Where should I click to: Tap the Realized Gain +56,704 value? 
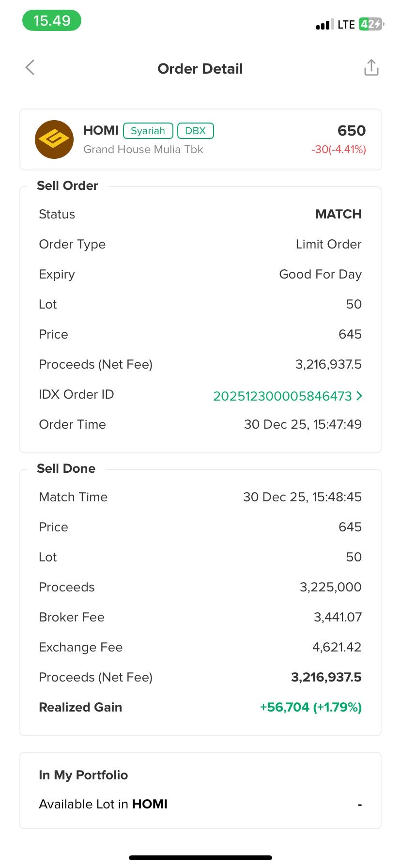pos(310,707)
